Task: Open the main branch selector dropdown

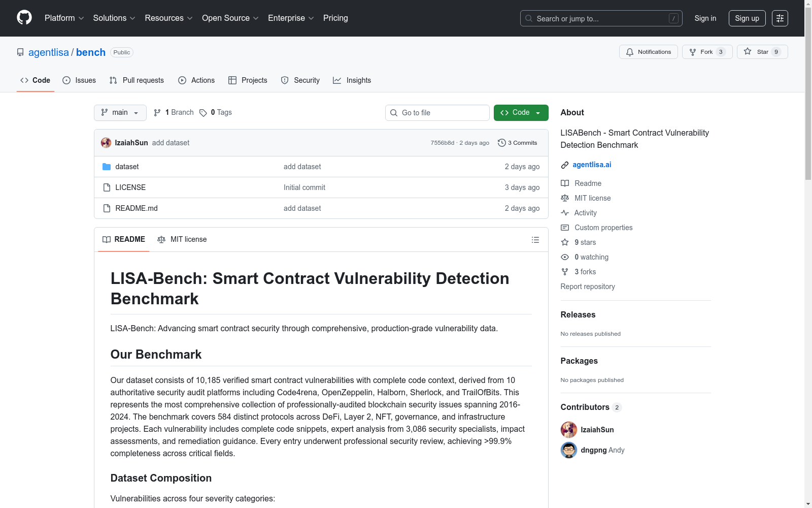Action: coord(120,113)
